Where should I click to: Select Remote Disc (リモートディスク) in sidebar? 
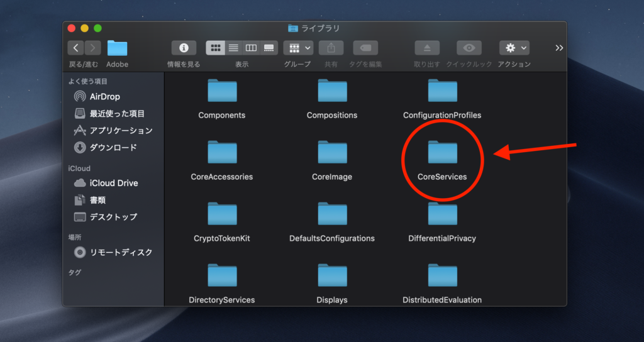tap(113, 252)
